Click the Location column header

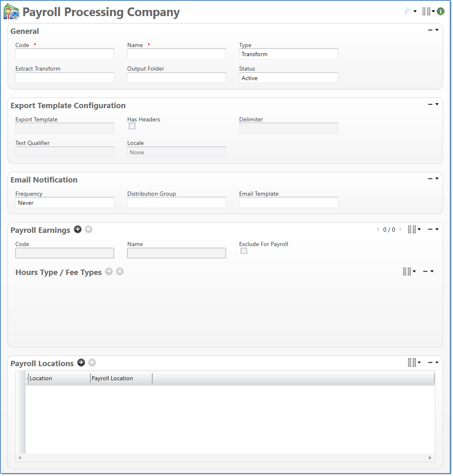click(59, 378)
